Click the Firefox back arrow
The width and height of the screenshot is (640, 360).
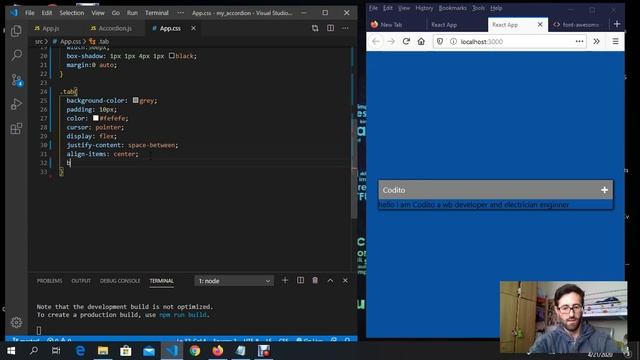coord(376,41)
